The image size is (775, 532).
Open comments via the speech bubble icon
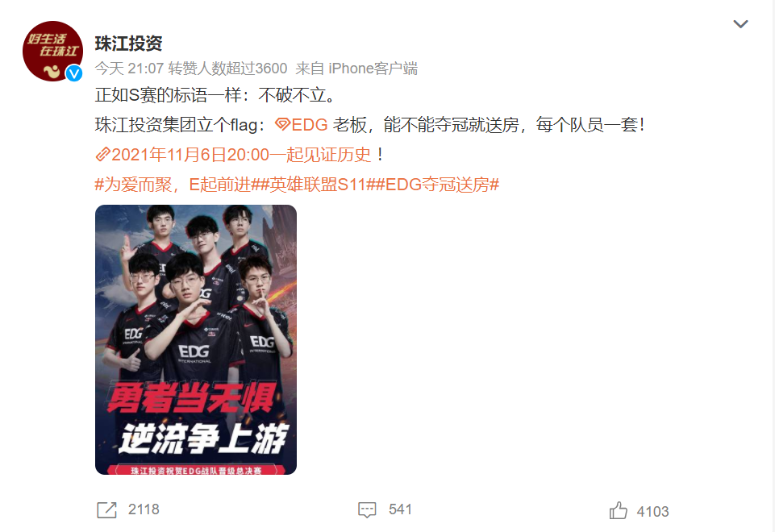click(367, 509)
